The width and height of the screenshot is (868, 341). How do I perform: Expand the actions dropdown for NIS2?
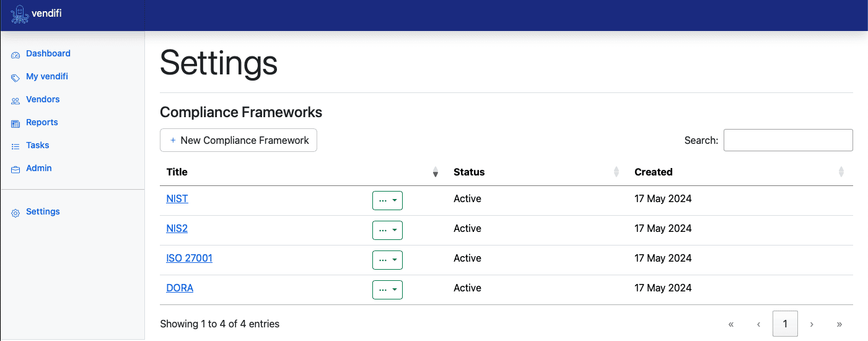tap(387, 230)
